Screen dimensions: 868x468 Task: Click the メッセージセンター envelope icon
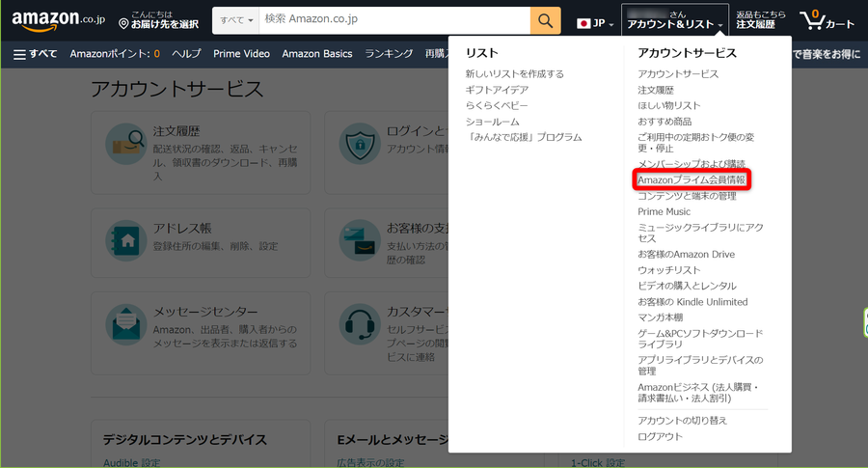126,324
